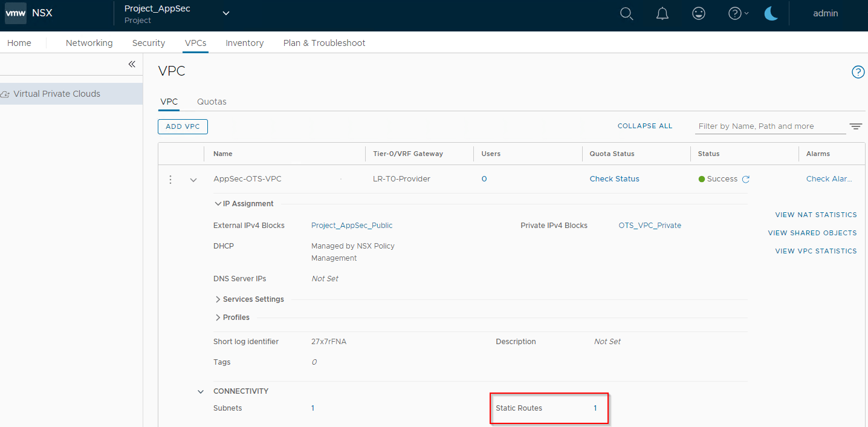Click Managed by NSX Policy Management text
868x427 pixels.
pyautogui.click(x=353, y=252)
